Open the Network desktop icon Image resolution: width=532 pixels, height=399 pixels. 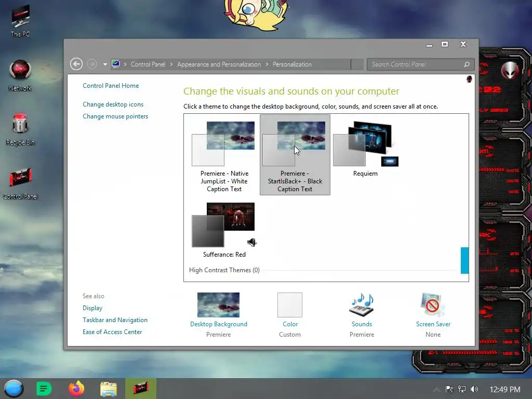(x=20, y=75)
